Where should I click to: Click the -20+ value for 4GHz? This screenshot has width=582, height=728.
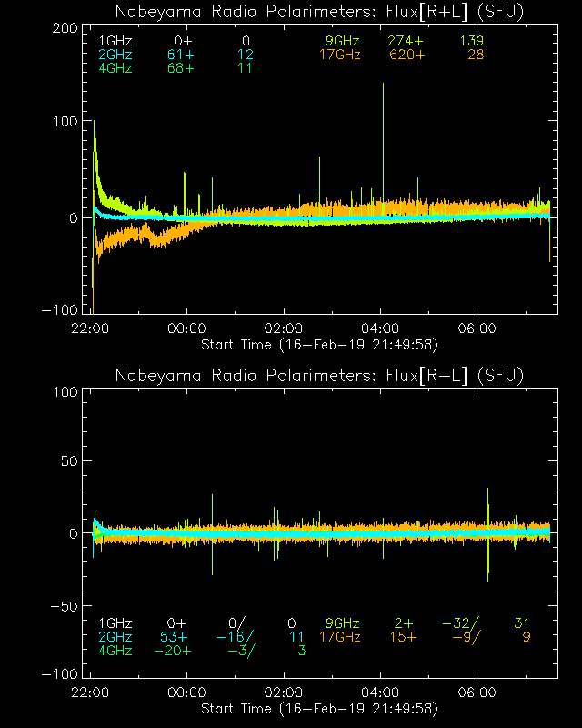173,651
